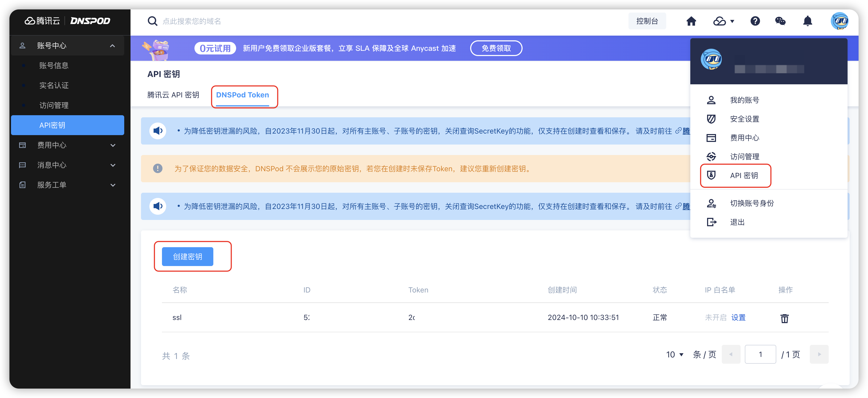
Task: Collapse the 账号中心 sidebar section
Action: (112, 46)
